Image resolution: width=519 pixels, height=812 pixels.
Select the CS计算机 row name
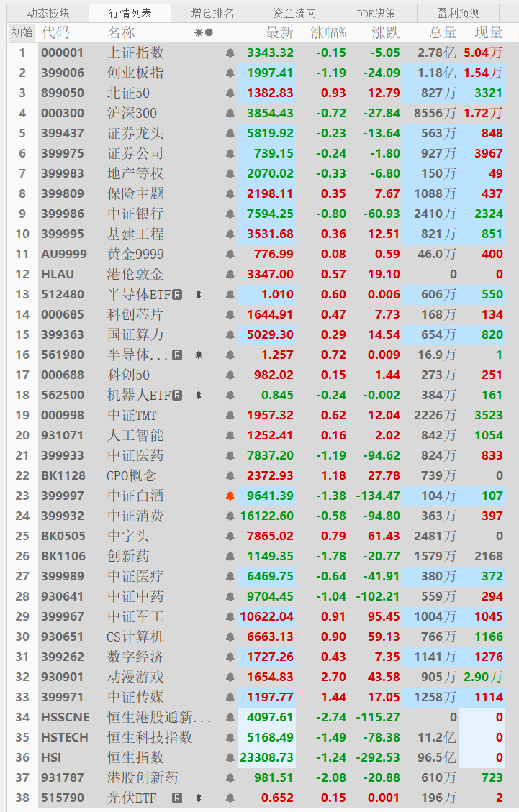135,637
